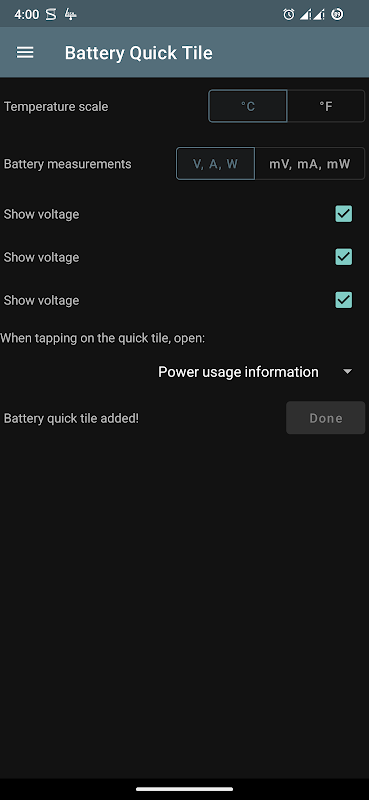This screenshot has width=369, height=800.
Task: Tap the alarm clock status icon
Action: pyautogui.click(x=288, y=14)
